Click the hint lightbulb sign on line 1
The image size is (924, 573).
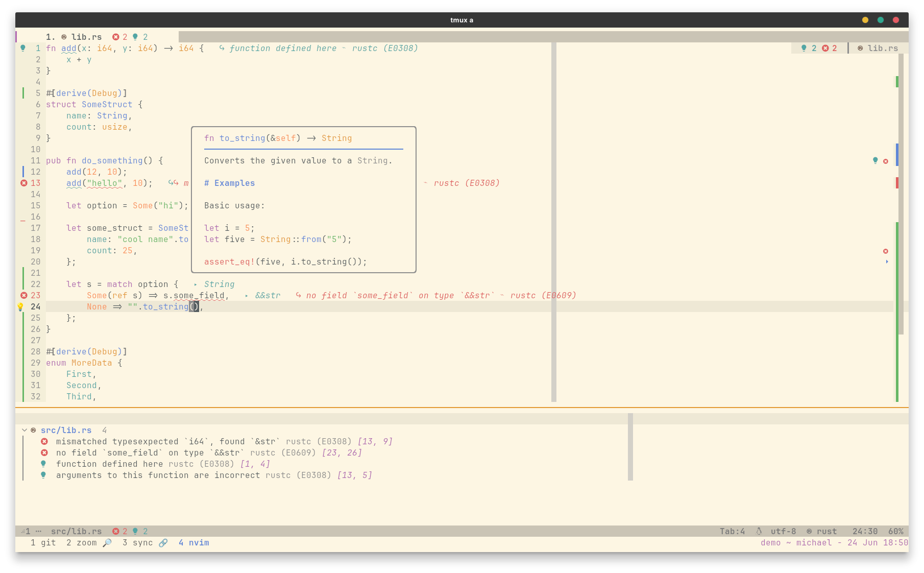pos(23,48)
